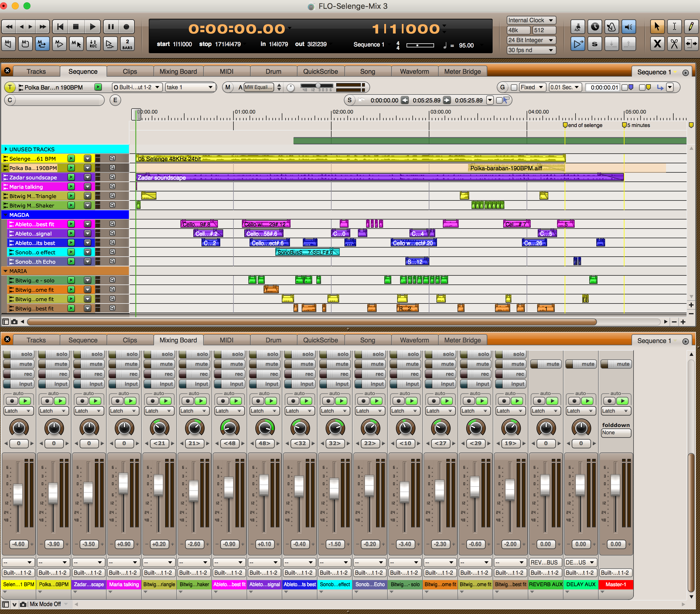Image resolution: width=700 pixels, height=614 pixels.
Task: Solo the Maria talking mixer channel
Action: [x=124, y=354]
